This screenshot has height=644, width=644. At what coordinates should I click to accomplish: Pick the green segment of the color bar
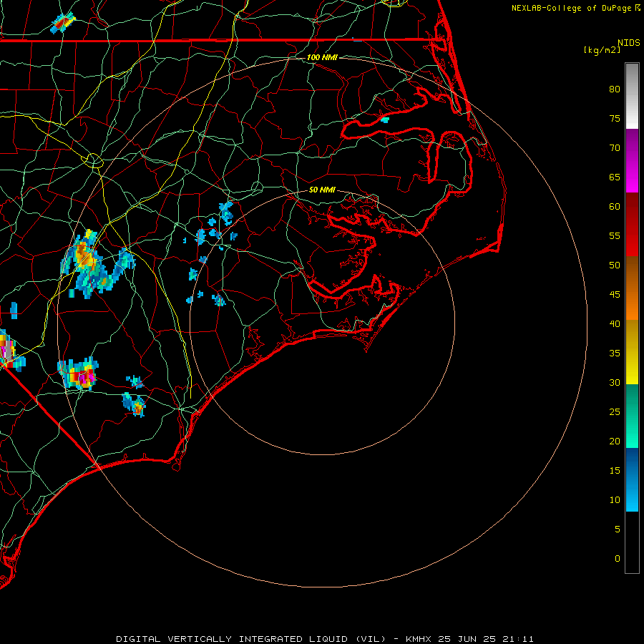pyautogui.click(x=632, y=416)
